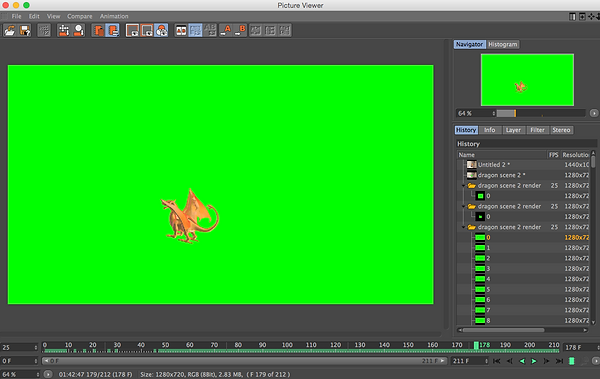Click the toolbar icon with the arrows cross
600x379 pixels.
pos(64,31)
